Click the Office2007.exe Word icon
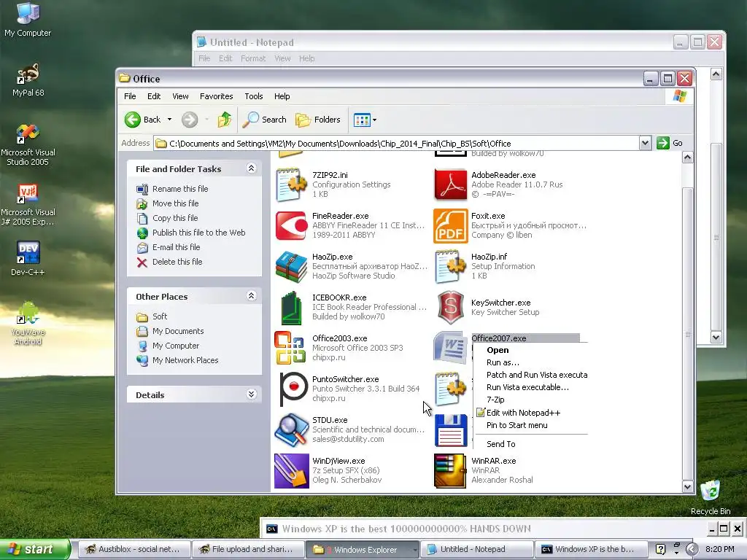Viewport: 747px width, 560px height. coord(450,347)
